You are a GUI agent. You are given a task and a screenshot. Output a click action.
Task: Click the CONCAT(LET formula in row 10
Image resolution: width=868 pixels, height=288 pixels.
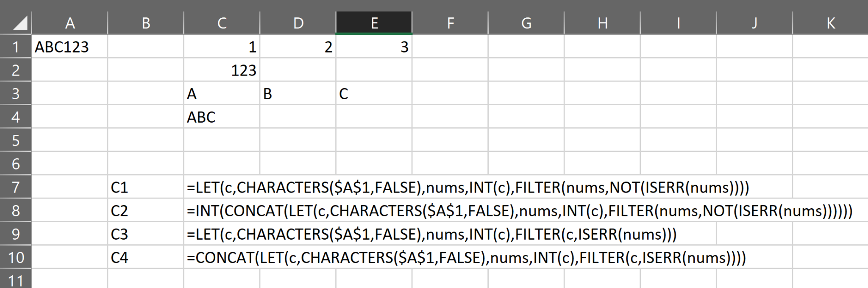click(x=466, y=257)
